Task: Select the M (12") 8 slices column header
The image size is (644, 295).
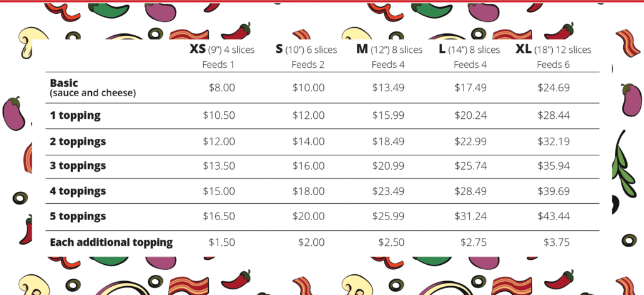Action: point(389,50)
